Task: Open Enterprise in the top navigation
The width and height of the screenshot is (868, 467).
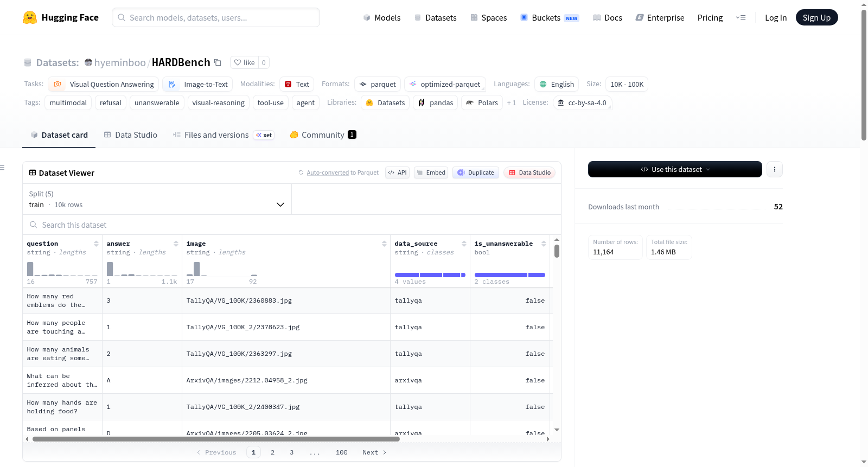Action: tap(660, 17)
